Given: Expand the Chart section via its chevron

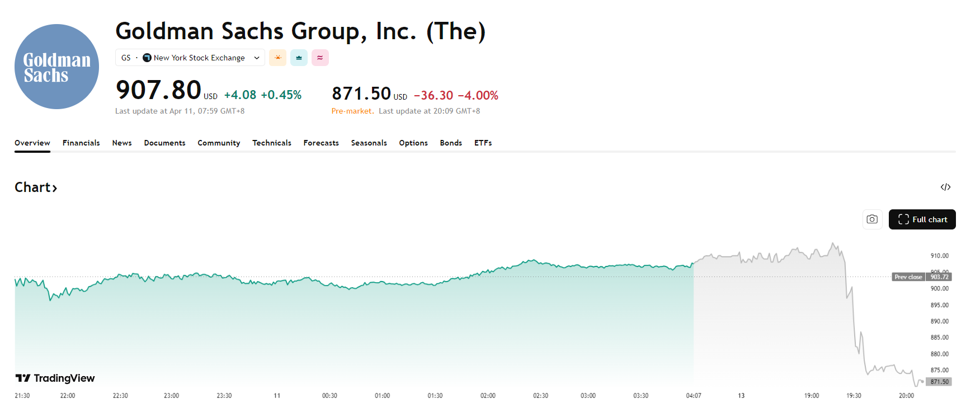Looking at the screenshot, I should coord(55,188).
